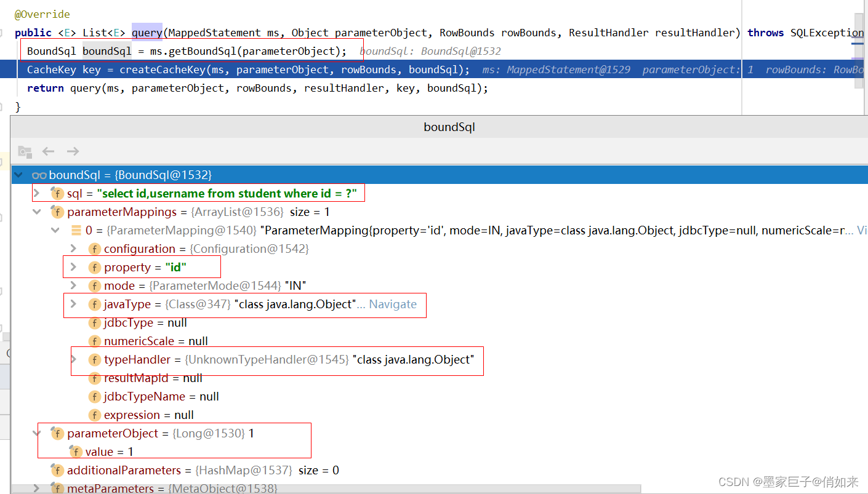Click the boundSql popup title

449,127
